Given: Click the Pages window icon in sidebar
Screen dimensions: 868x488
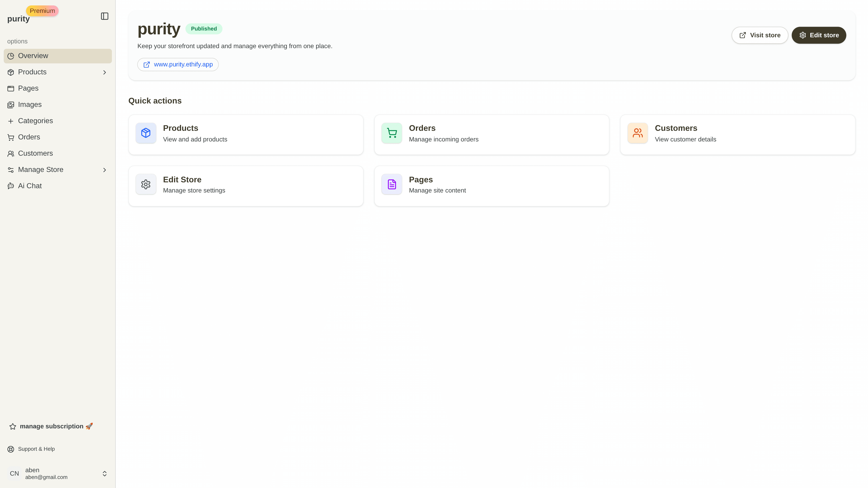Looking at the screenshot, I should point(11,89).
